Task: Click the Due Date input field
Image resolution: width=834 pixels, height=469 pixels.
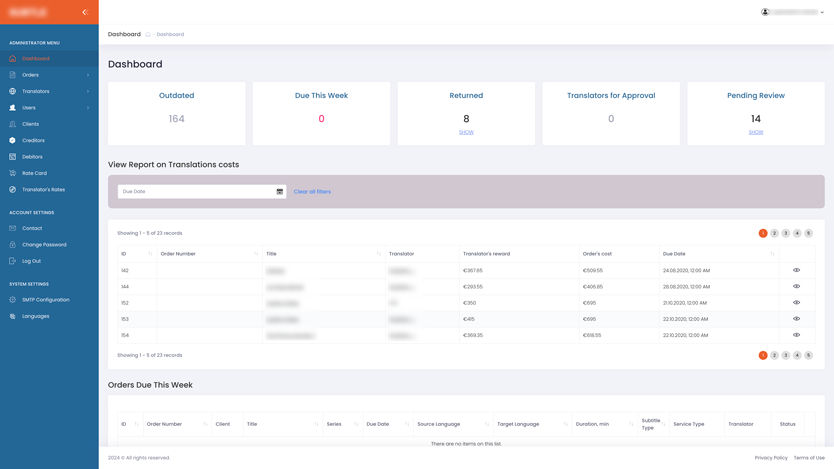Action: 195,191
